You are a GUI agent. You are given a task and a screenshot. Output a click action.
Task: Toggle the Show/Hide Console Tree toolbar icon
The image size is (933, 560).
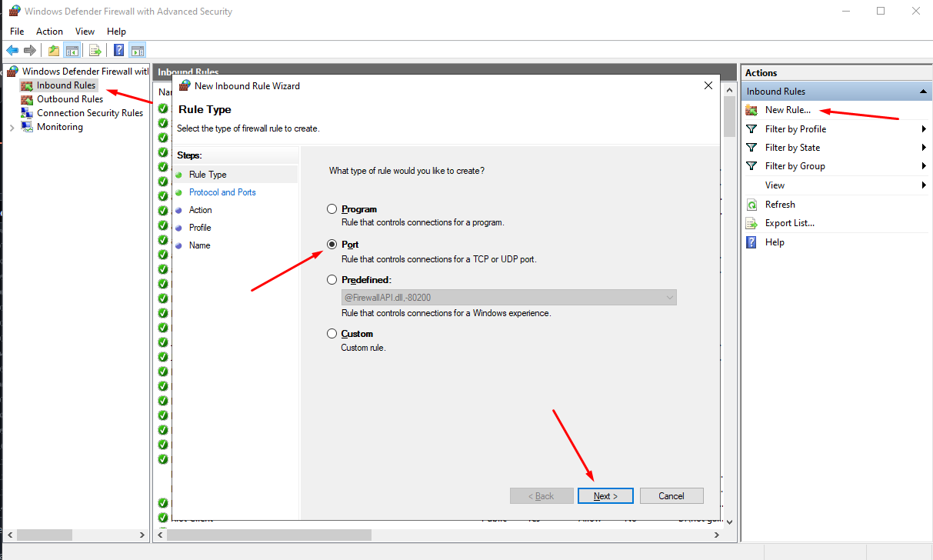click(72, 51)
